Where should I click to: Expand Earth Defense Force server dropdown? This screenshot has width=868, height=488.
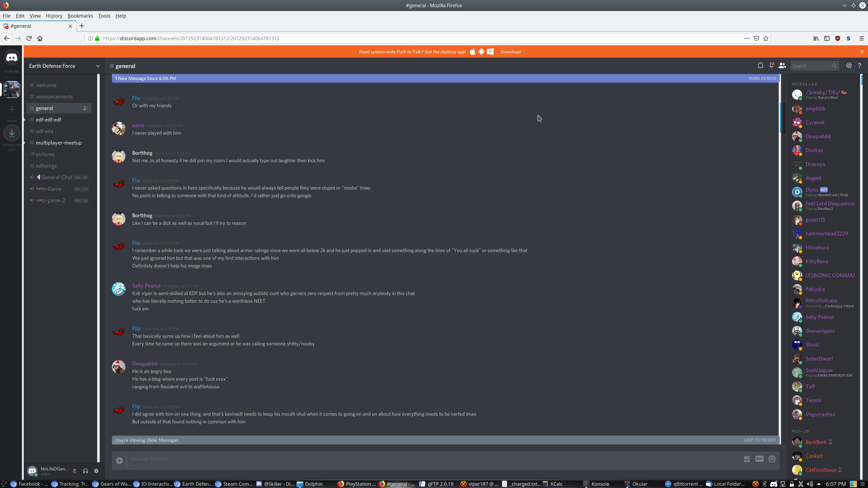click(x=98, y=66)
